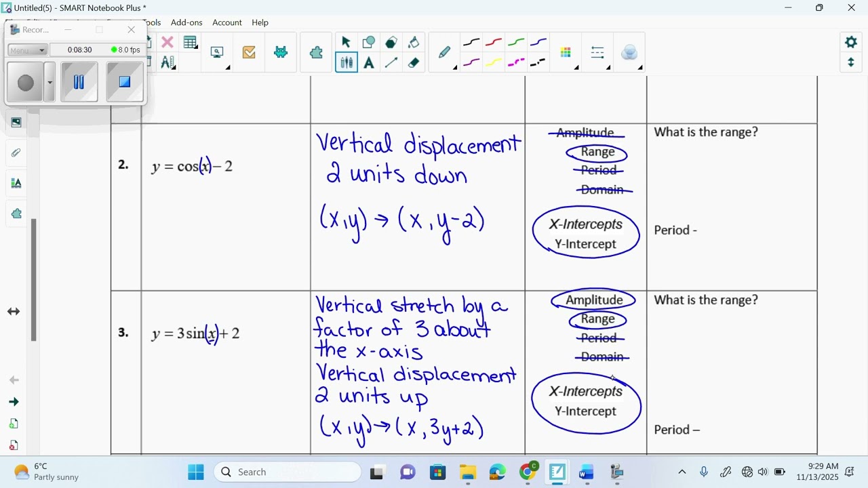
Task: Open the monster activity icon
Action: tap(281, 52)
